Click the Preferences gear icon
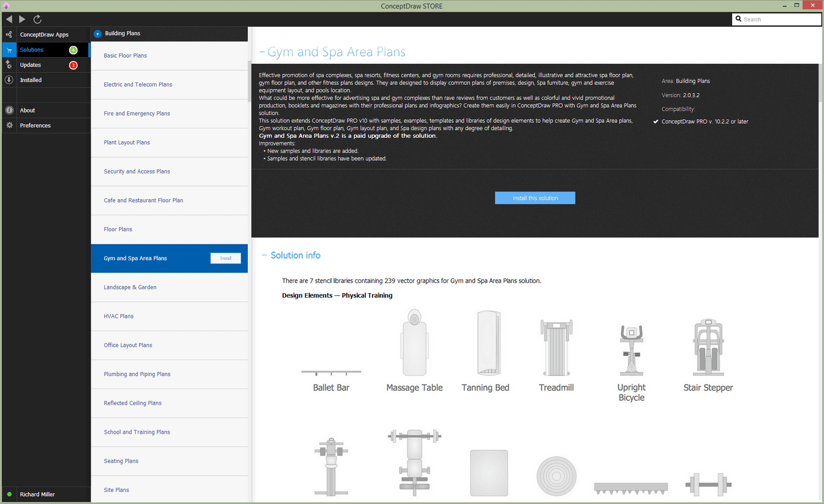The image size is (824, 504). pyautogui.click(x=9, y=126)
